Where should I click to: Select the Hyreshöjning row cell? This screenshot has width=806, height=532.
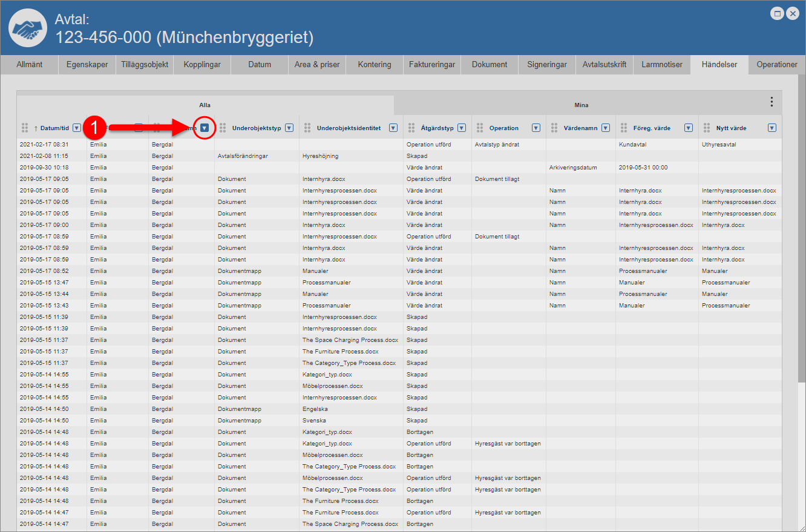click(321, 156)
